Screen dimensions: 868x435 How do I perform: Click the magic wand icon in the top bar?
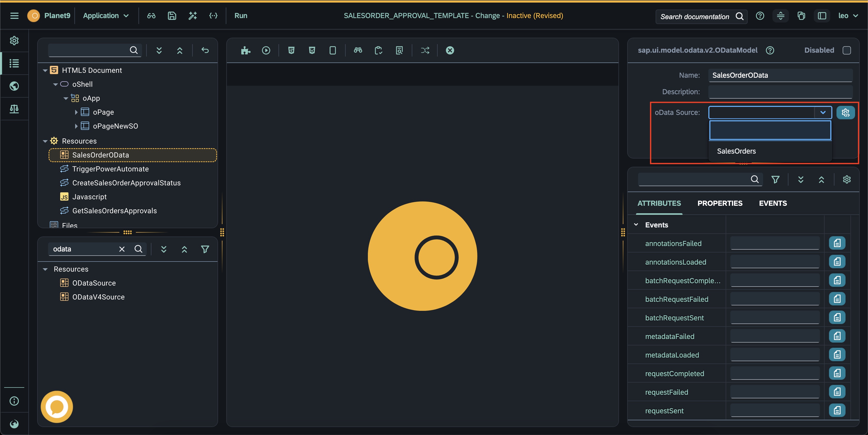point(192,16)
